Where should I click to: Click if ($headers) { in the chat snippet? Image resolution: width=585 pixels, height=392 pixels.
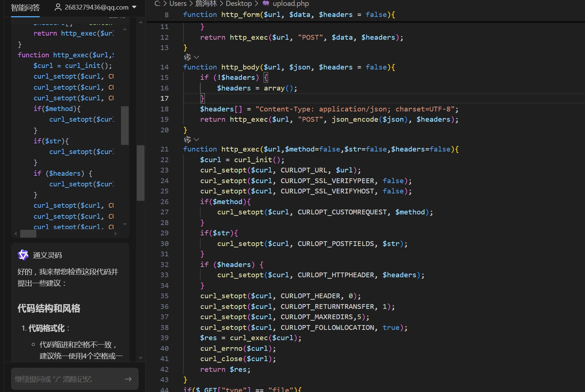coord(63,174)
